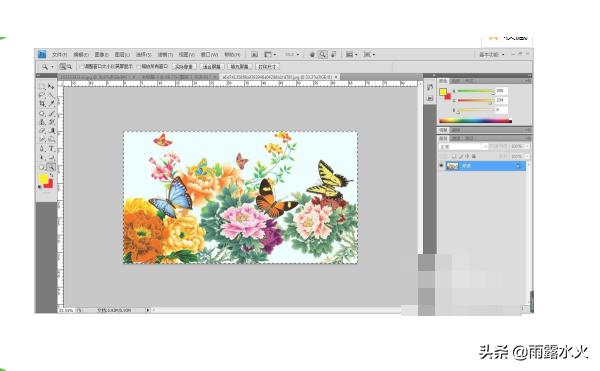The height and width of the screenshot is (371, 600).
Task: Open the layer blend mode dropdown
Action: click(463, 146)
